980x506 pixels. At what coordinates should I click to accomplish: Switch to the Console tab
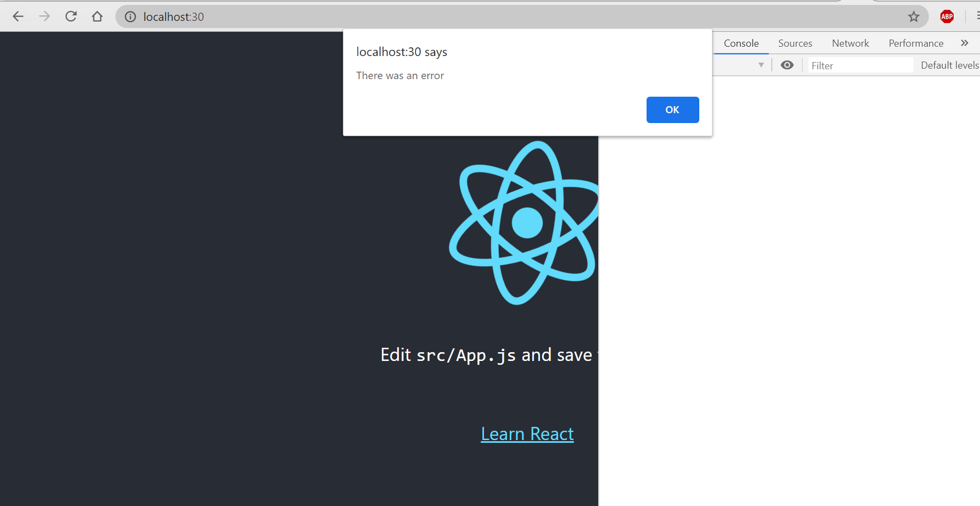pos(741,43)
